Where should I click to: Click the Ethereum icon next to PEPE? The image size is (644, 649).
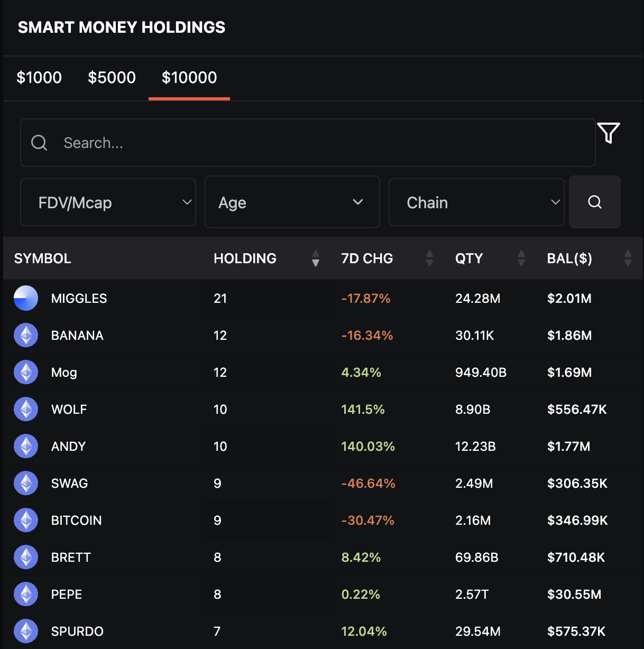point(26,594)
